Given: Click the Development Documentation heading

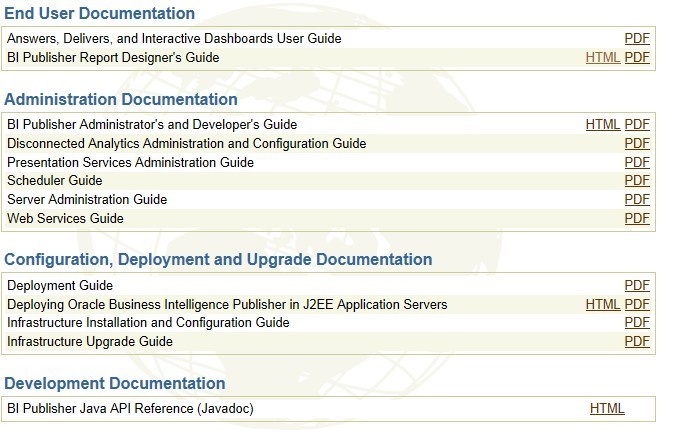Looking at the screenshot, I should pyautogui.click(x=115, y=384).
